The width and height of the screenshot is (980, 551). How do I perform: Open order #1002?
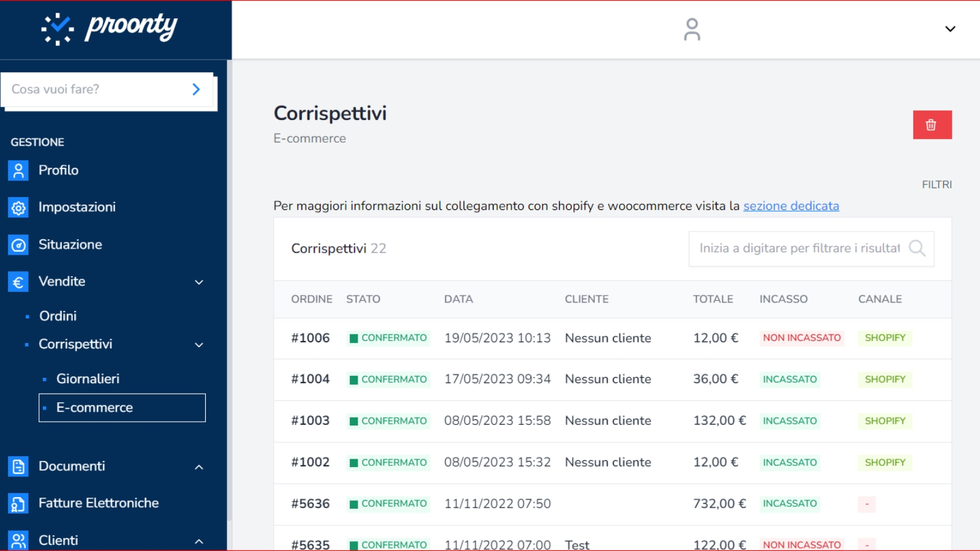coord(311,462)
